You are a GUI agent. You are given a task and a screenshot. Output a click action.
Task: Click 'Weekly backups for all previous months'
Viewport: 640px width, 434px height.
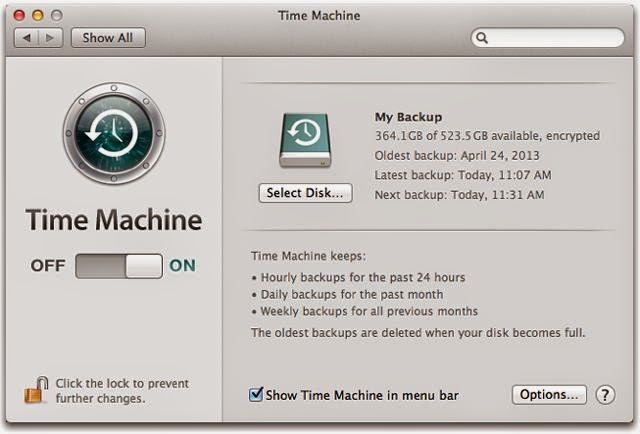click(x=369, y=312)
